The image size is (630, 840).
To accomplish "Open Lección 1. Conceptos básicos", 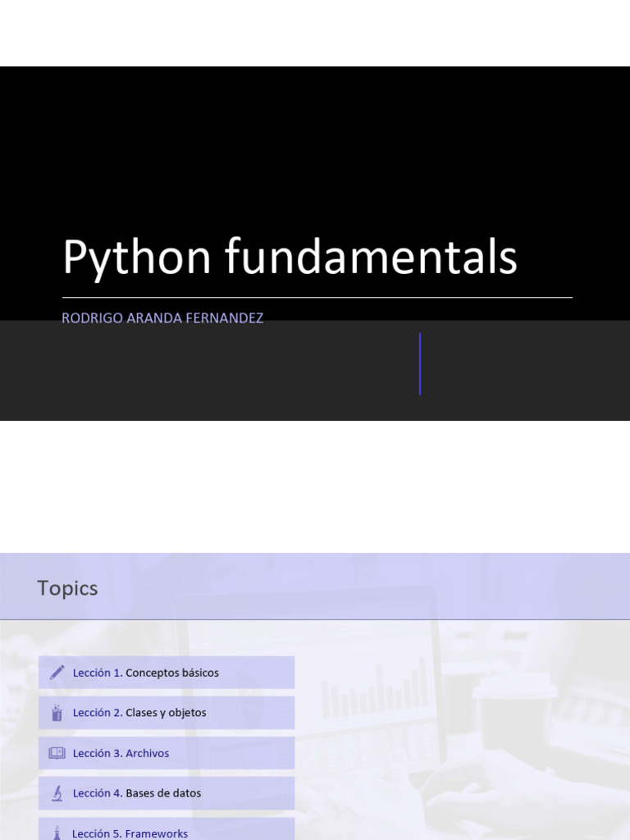I will (x=167, y=673).
